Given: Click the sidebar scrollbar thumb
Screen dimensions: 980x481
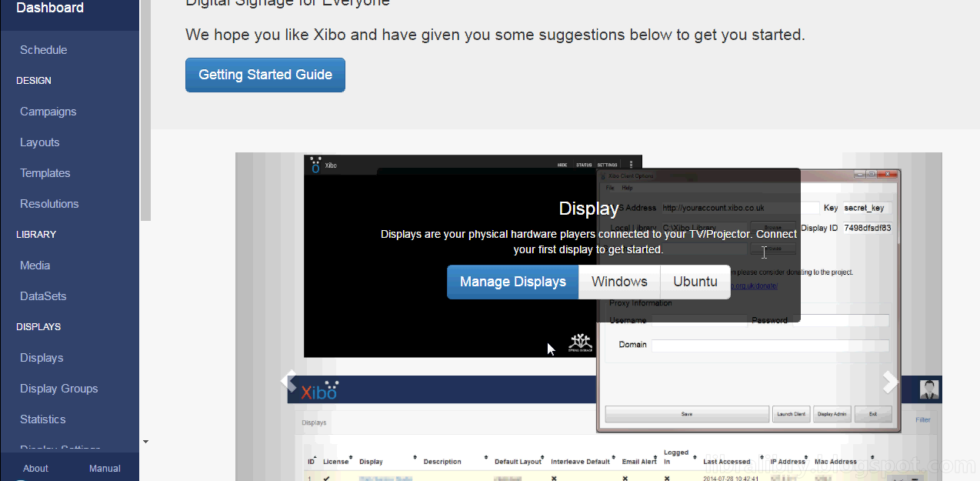Looking at the screenshot, I should (x=145, y=110).
